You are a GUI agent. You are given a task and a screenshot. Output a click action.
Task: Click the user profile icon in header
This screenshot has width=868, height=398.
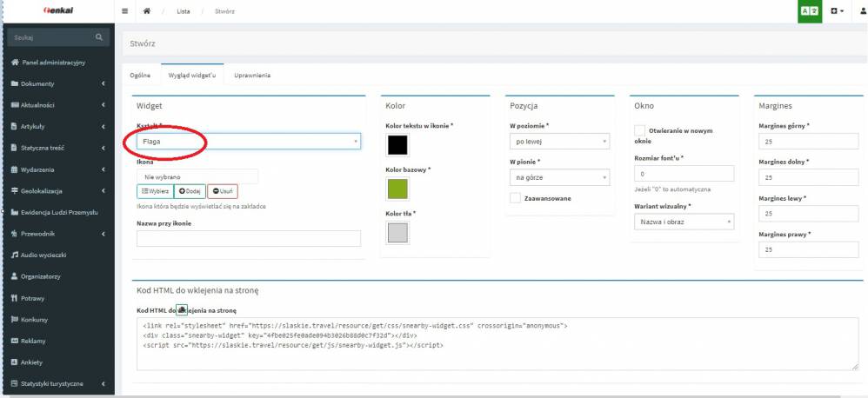[862, 10]
